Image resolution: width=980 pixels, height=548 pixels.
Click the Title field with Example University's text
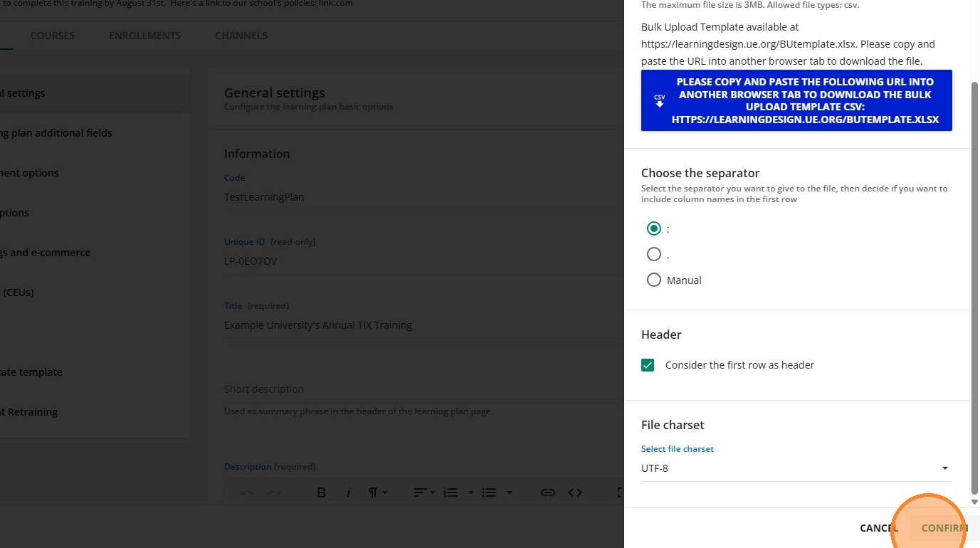pyautogui.click(x=423, y=325)
